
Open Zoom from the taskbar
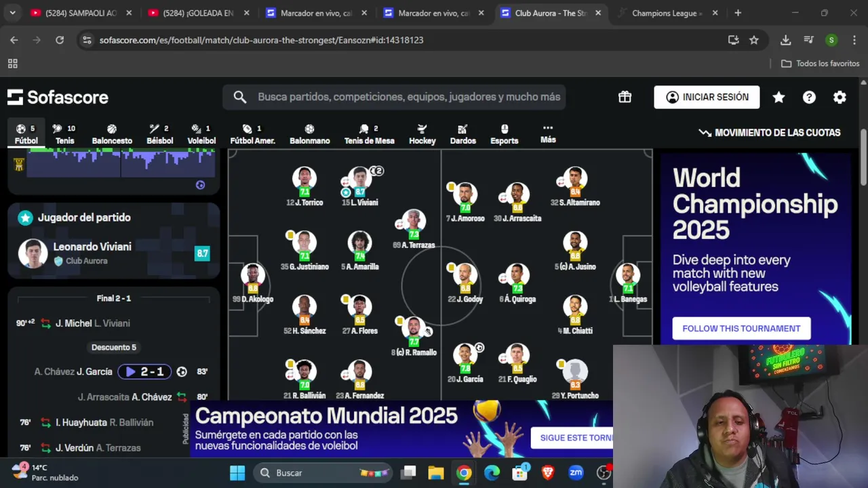pos(576,472)
